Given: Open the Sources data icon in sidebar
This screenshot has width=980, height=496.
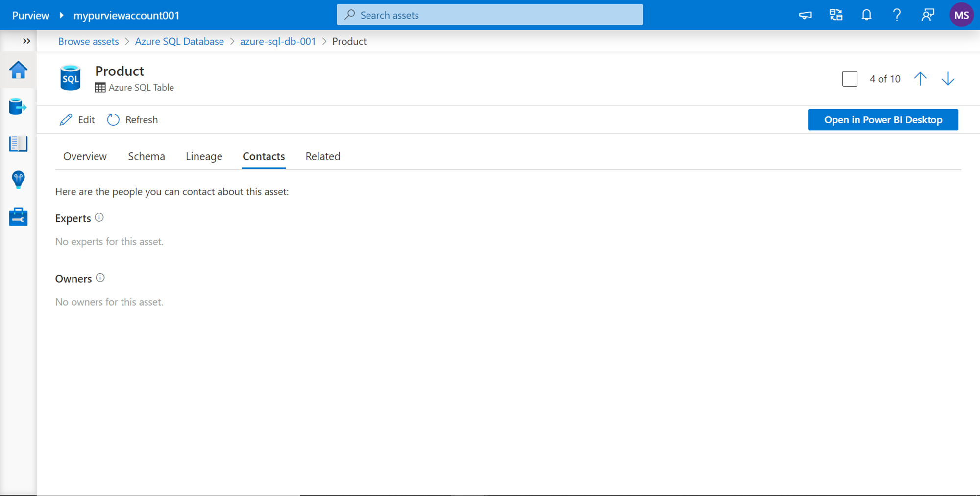Looking at the screenshot, I should tap(18, 107).
